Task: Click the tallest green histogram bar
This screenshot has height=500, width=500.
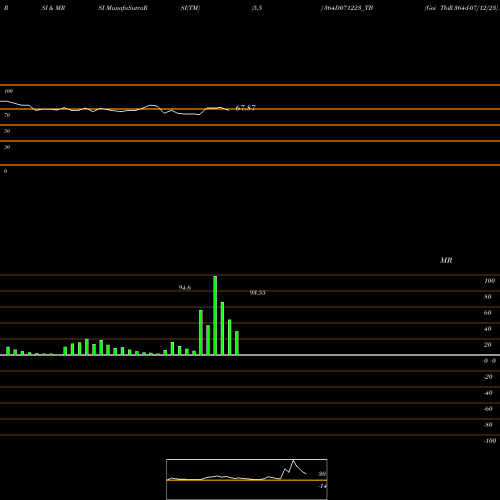Action: tap(215, 315)
